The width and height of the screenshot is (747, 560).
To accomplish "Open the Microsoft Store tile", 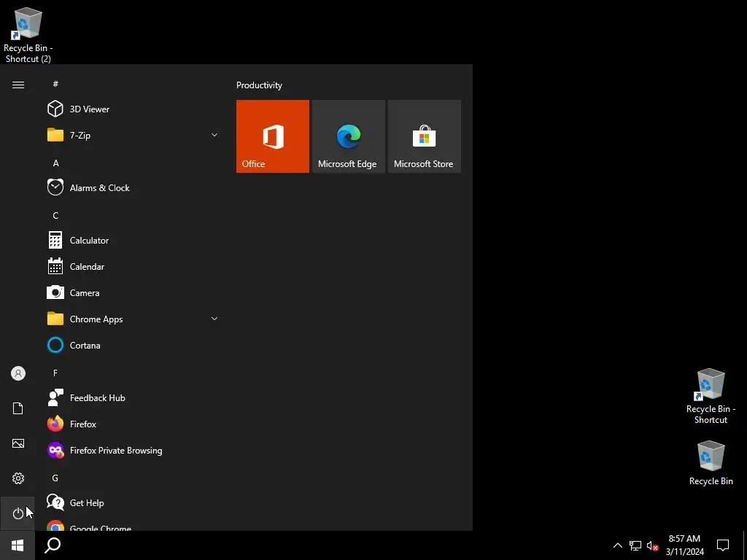I will [x=425, y=136].
